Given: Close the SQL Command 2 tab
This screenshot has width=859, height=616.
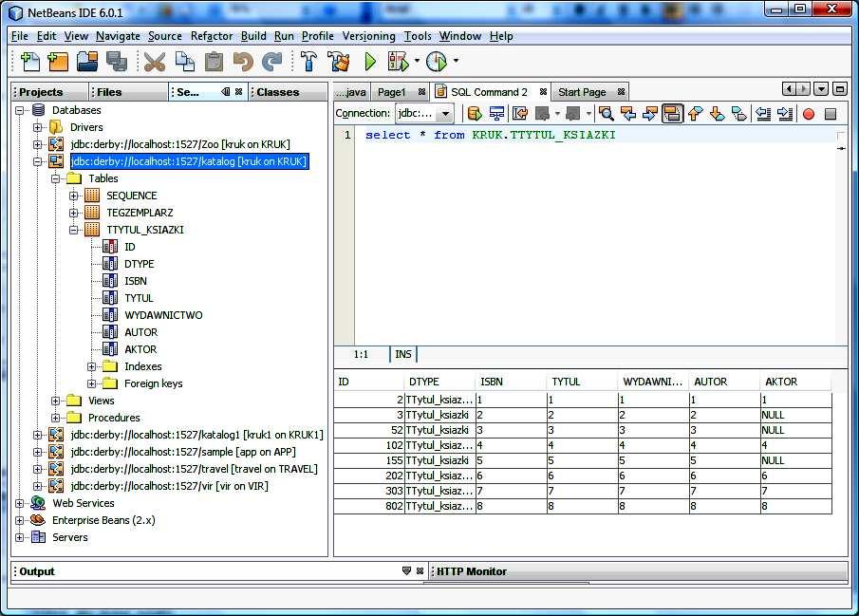Looking at the screenshot, I should click(x=543, y=91).
